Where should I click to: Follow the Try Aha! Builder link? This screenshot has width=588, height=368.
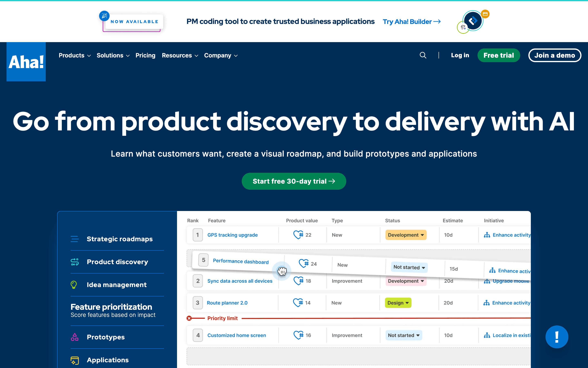tap(412, 21)
